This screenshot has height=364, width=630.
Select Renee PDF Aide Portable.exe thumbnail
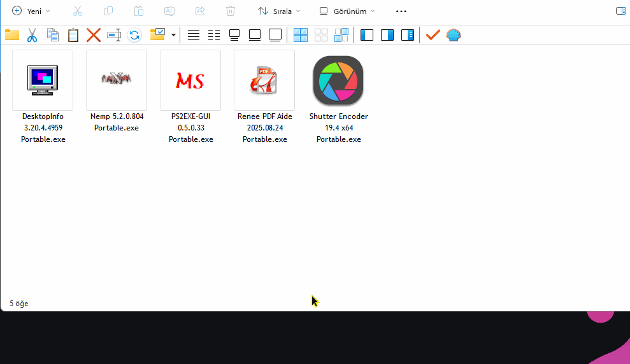[264, 80]
